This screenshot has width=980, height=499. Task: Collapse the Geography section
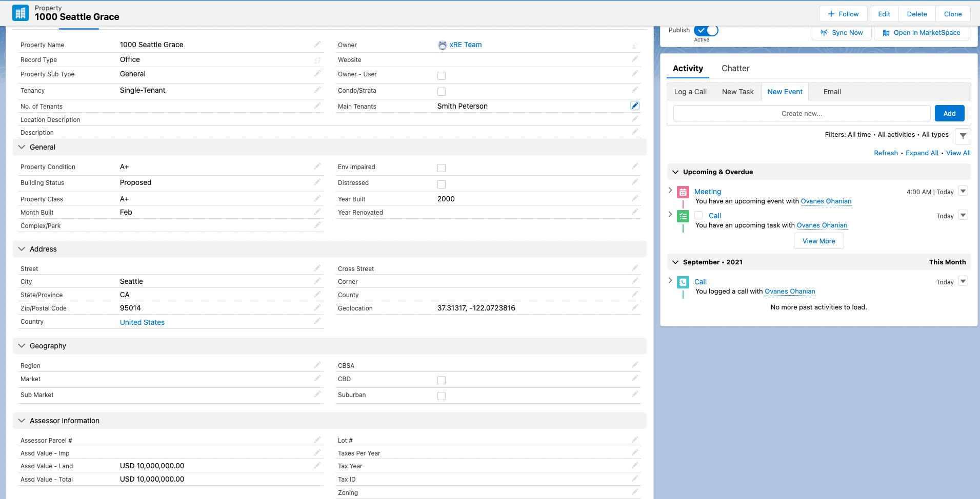point(22,346)
